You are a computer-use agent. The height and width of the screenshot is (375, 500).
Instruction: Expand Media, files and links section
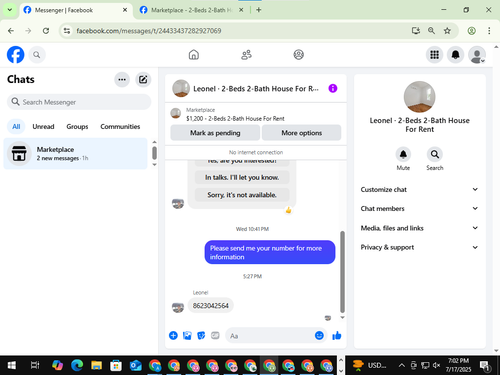click(419, 228)
